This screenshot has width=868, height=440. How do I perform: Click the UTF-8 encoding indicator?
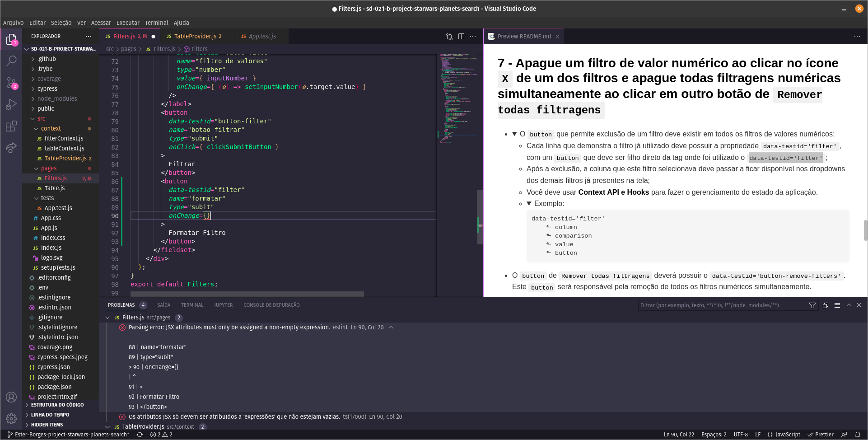pos(741,435)
